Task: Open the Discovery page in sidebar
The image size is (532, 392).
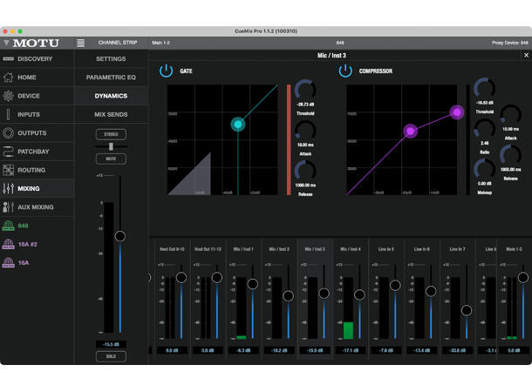Action: point(35,59)
